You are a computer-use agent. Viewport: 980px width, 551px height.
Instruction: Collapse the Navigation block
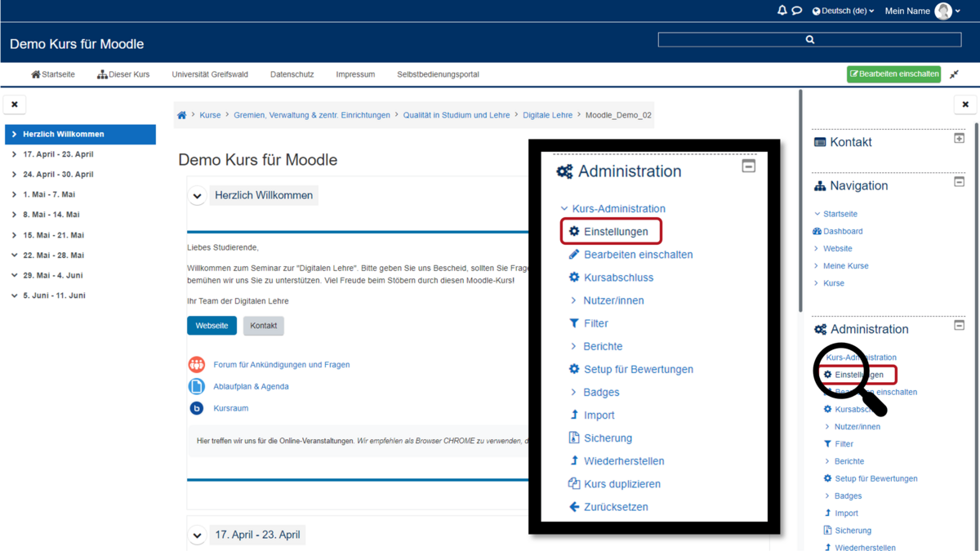[959, 182]
